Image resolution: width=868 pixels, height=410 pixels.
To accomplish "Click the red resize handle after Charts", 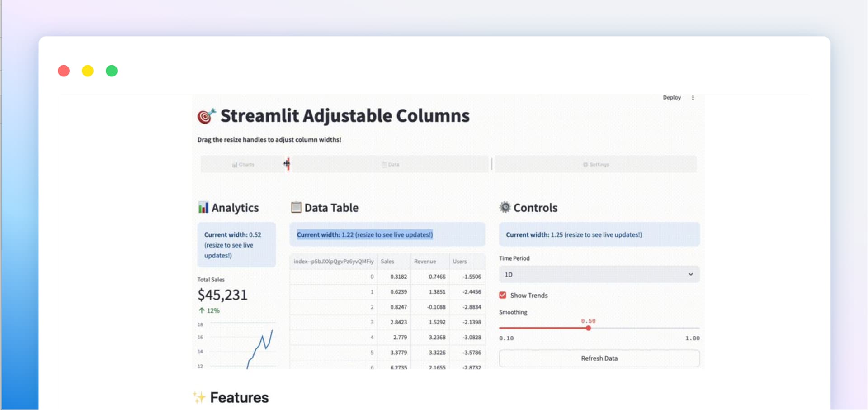I will coord(288,164).
